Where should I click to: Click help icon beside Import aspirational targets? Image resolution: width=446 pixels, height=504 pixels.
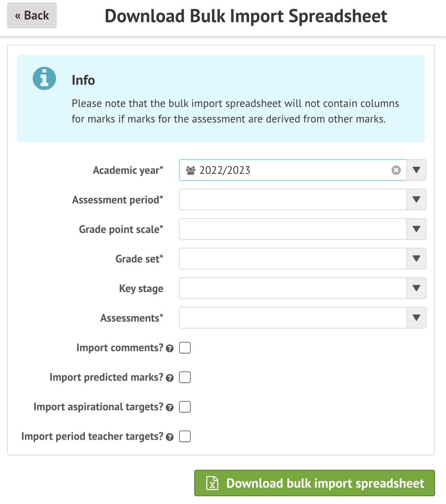point(170,408)
